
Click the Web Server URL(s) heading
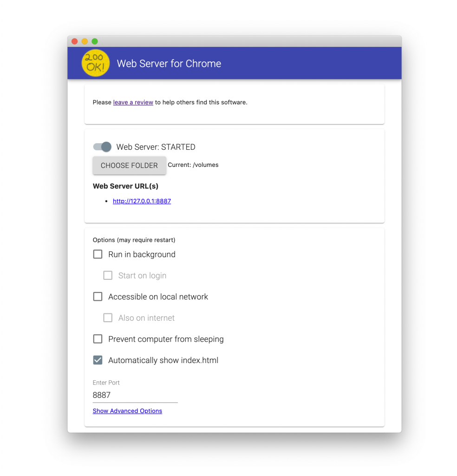tap(125, 186)
